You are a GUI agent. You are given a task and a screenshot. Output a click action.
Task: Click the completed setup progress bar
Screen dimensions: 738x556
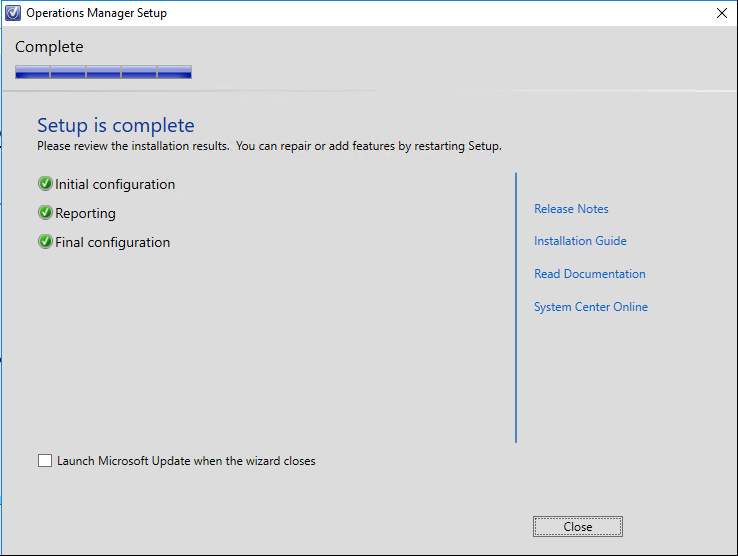click(x=103, y=72)
